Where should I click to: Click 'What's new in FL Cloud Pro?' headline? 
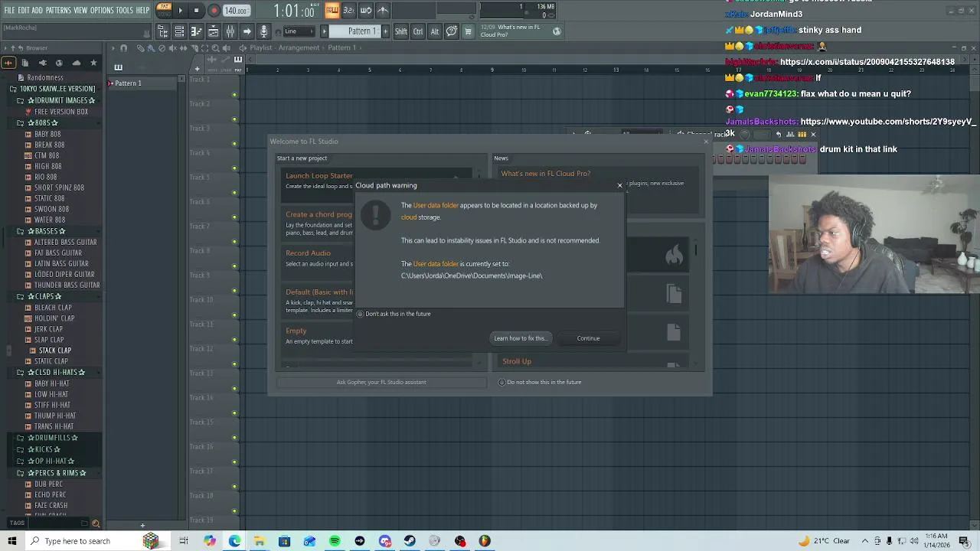[545, 174]
